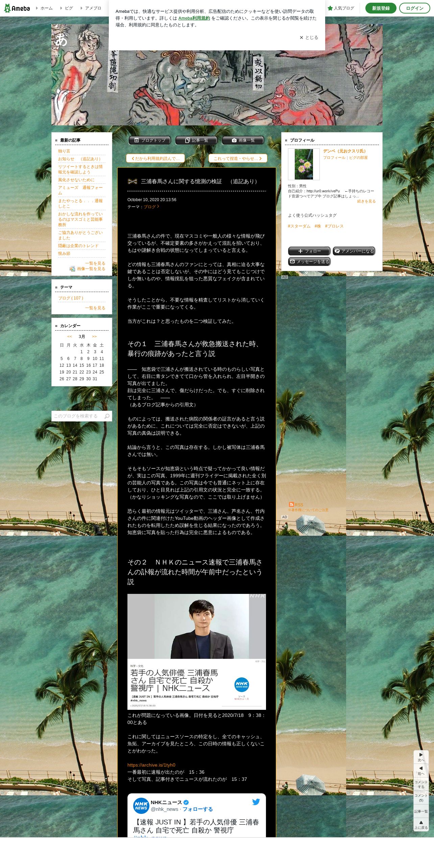The width and height of the screenshot is (434, 868).
Task: Click the NHK NEWS avatar in the tweet
Action: click(141, 806)
